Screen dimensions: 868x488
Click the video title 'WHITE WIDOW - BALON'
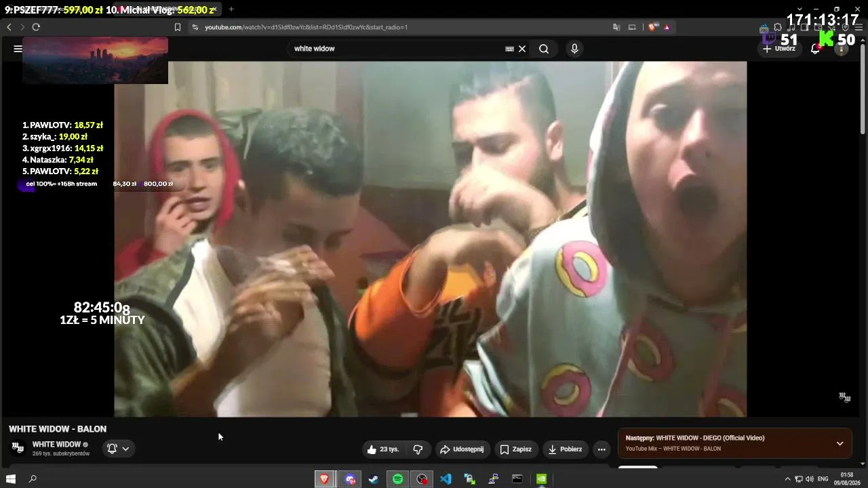pyautogui.click(x=58, y=429)
